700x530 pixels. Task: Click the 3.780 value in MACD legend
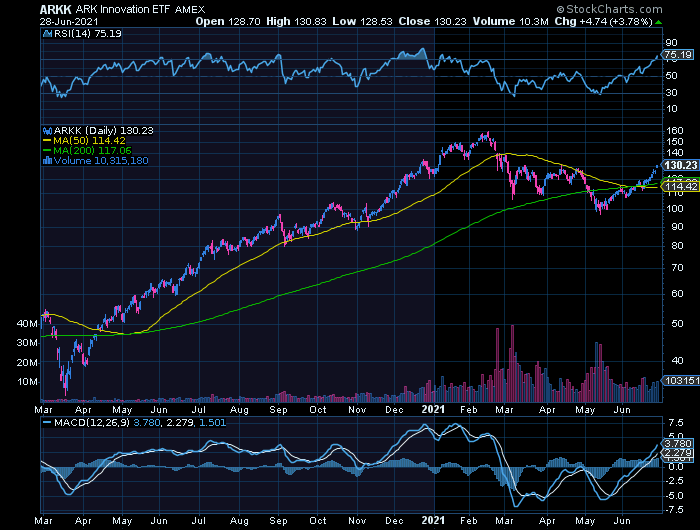click(x=146, y=422)
